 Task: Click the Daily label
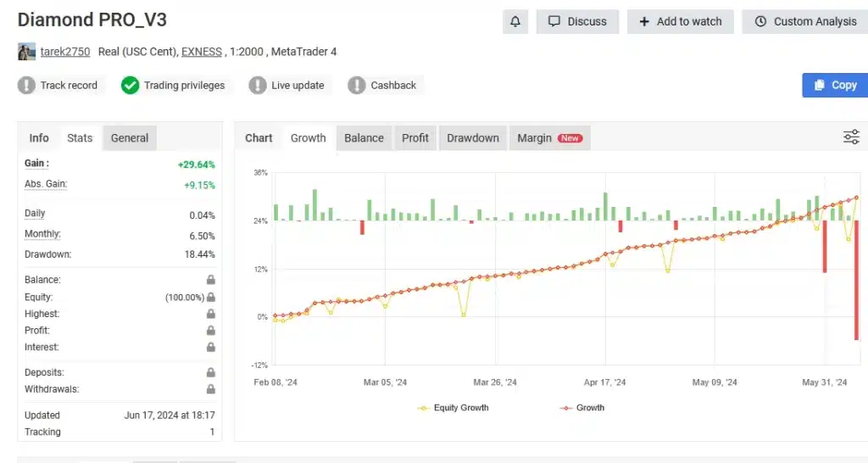pos(35,213)
